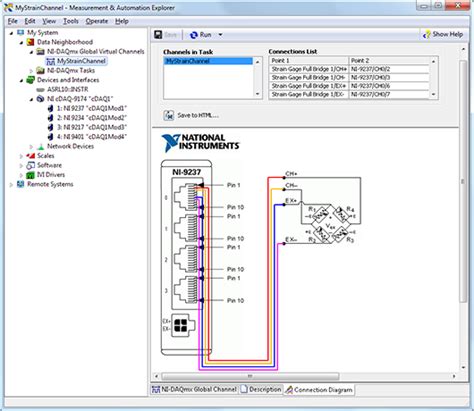The width and height of the screenshot is (474, 411).
Task: Click the IVI Drivers icon
Action: (x=31, y=175)
